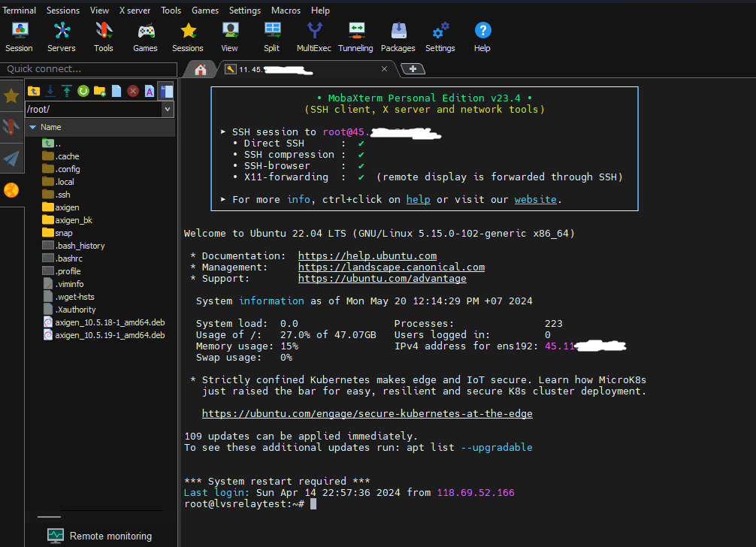Open the Tools toolbar icon
The height and width of the screenshot is (547, 756).
(103, 37)
